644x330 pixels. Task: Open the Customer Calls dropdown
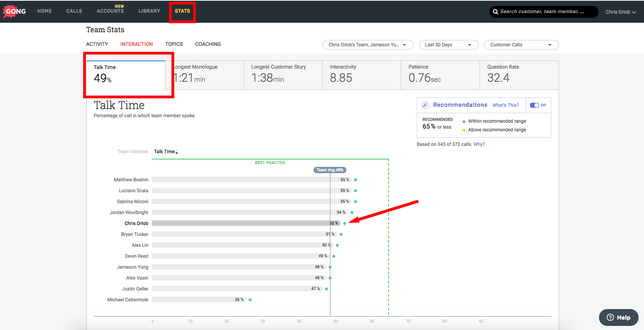point(521,45)
